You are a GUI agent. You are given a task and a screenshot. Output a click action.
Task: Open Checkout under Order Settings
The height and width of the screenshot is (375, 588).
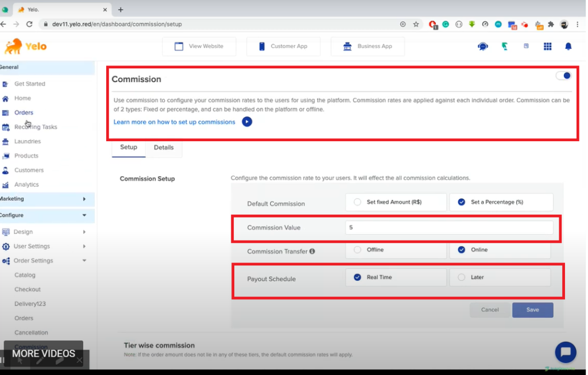click(28, 289)
